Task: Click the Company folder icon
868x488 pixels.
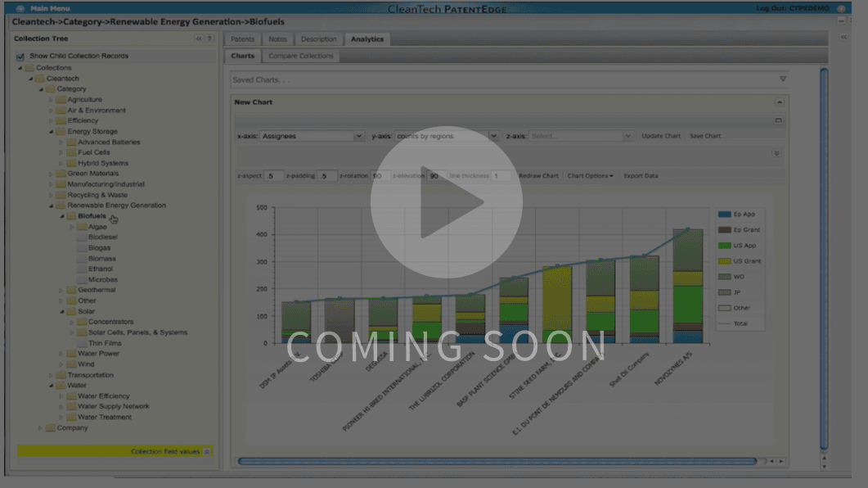Action: (51, 427)
